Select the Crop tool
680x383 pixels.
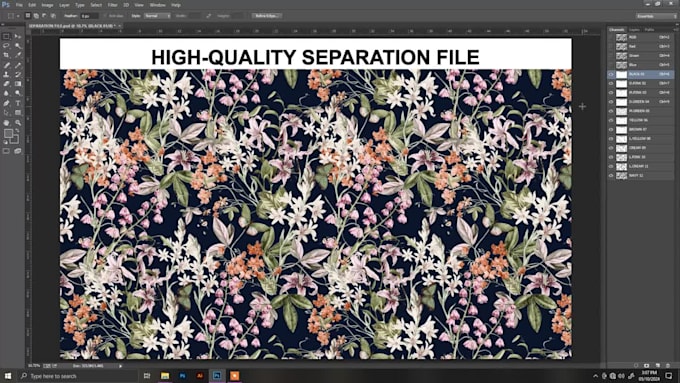7,55
